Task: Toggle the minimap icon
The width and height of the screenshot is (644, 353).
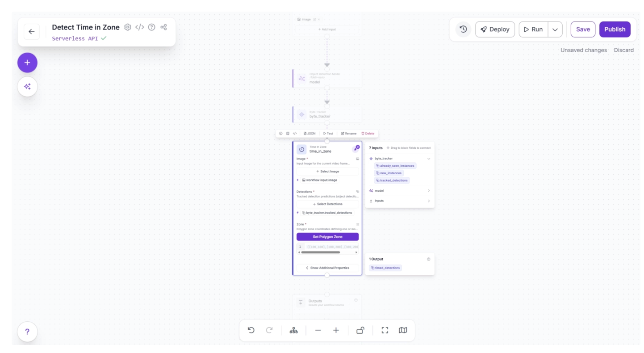Action: 402,330
